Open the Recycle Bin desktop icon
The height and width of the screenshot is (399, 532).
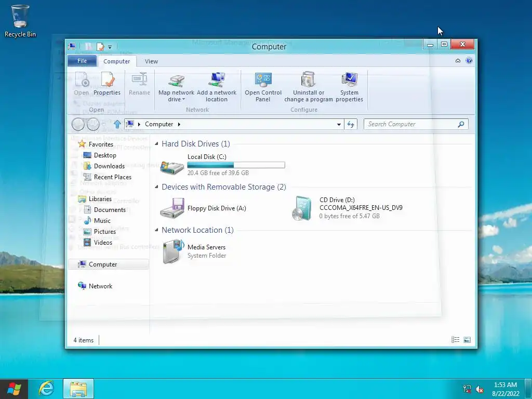point(20,20)
